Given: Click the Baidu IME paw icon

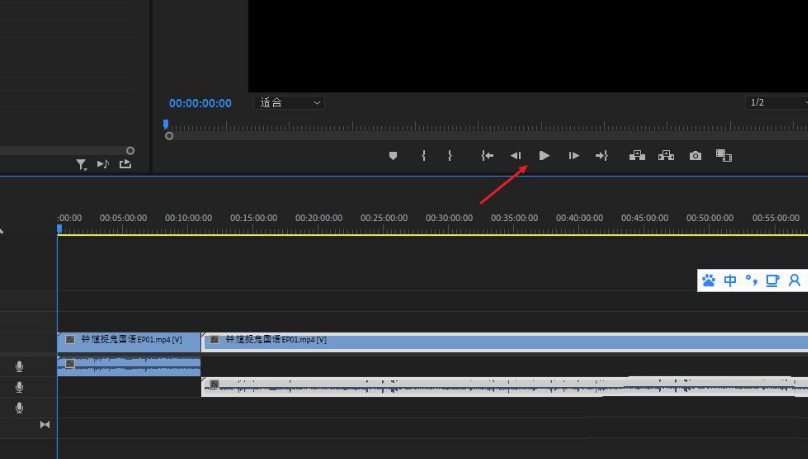Looking at the screenshot, I should coord(709,280).
